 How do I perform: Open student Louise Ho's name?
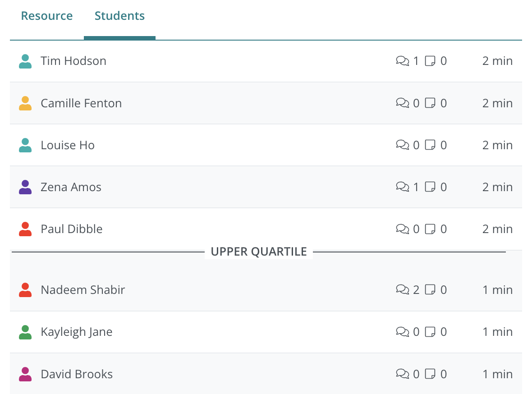[x=68, y=145]
